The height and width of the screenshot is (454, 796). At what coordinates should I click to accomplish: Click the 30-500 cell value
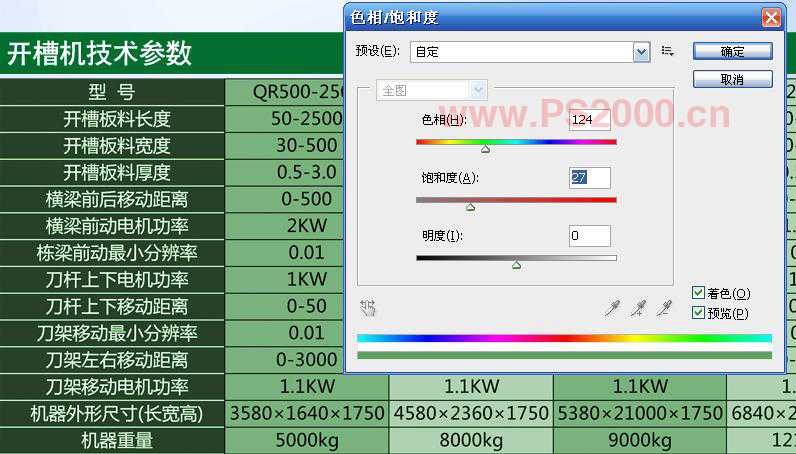[307, 146]
